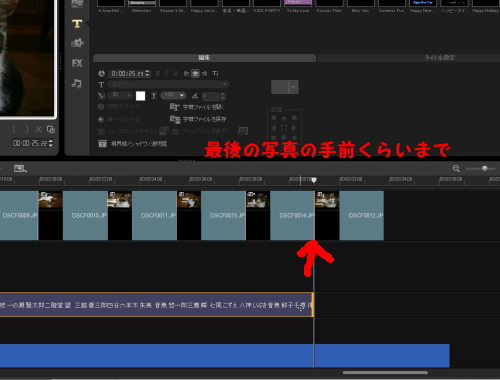
Task: Click the zoom out magnifier on timeline
Action: pos(456,168)
